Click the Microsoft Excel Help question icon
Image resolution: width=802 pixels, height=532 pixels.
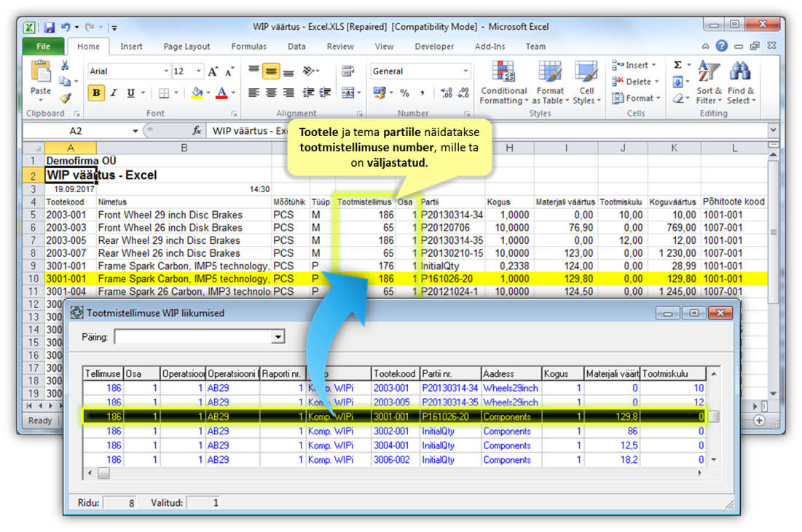[x=722, y=46]
